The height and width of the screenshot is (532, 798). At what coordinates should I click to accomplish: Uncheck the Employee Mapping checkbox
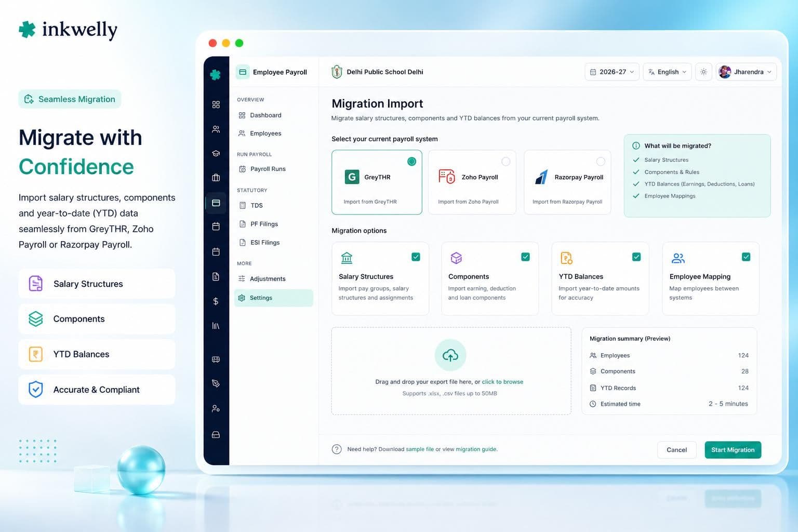[x=746, y=257]
